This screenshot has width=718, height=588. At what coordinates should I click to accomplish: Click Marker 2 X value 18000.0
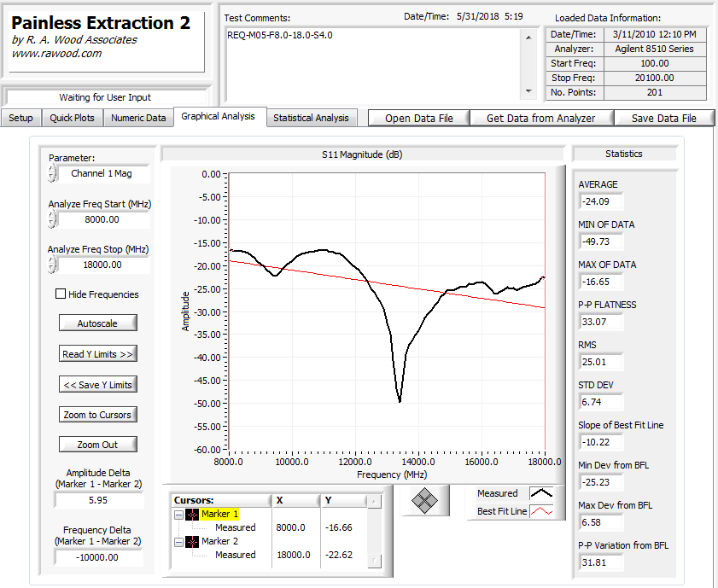tap(294, 555)
